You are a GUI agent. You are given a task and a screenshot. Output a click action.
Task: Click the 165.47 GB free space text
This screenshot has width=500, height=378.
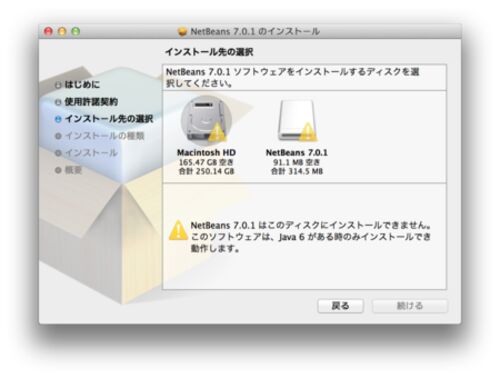point(206,162)
